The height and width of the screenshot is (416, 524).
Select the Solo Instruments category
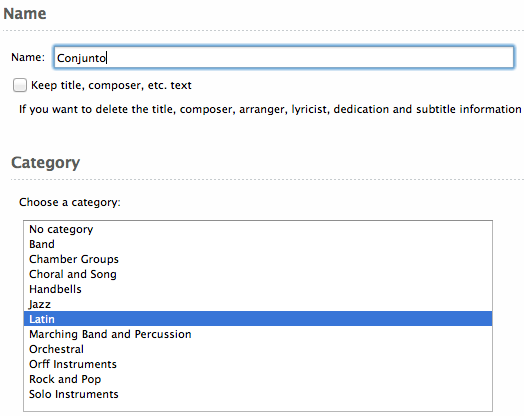pyautogui.click(x=258, y=394)
